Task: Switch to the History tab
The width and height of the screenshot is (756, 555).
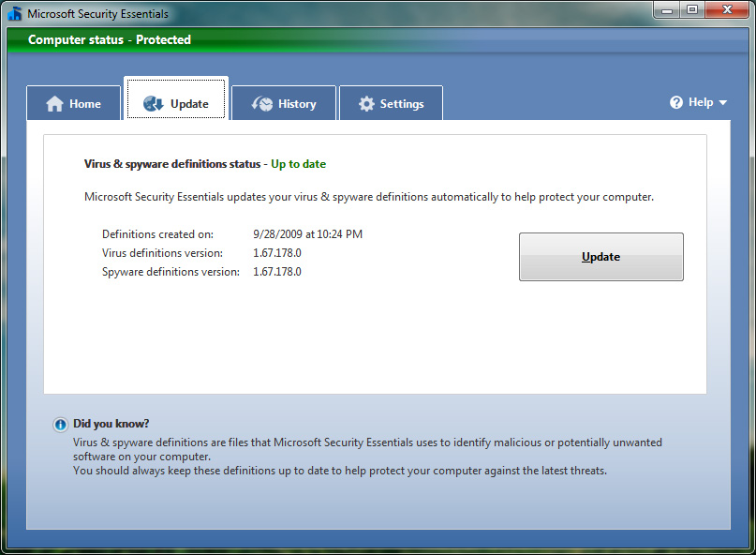Action: [x=284, y=103]
